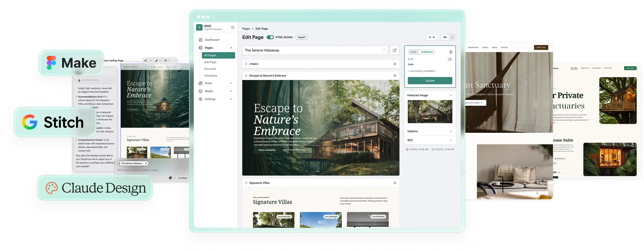Viewport: 644px width, 251px height.
Task: Select the EN language tab
Action: point(445,37)
